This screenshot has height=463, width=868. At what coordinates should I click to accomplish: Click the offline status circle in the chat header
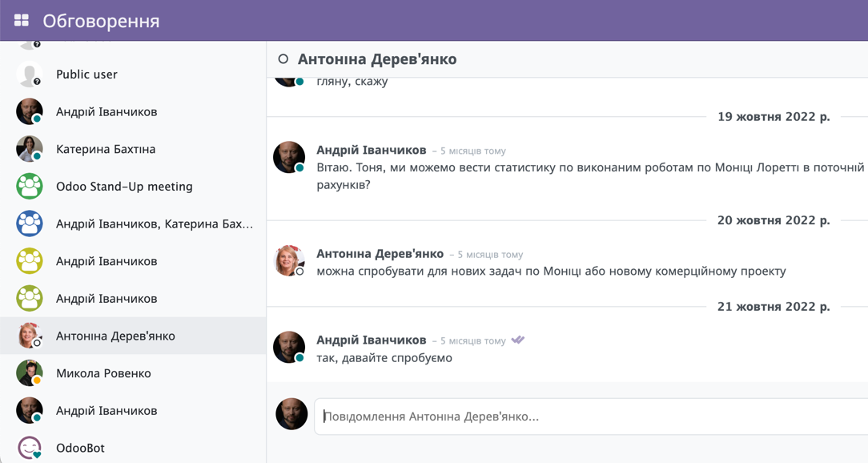click(x=283, y=59)
